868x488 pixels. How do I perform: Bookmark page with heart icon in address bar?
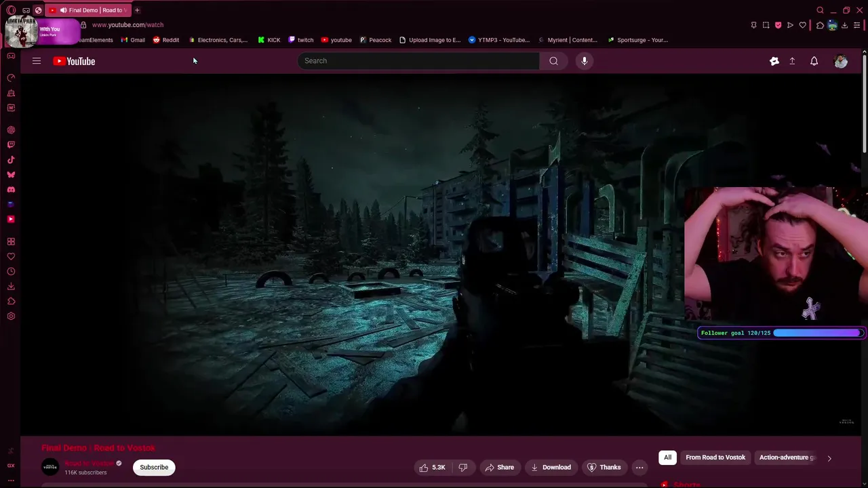802,25
